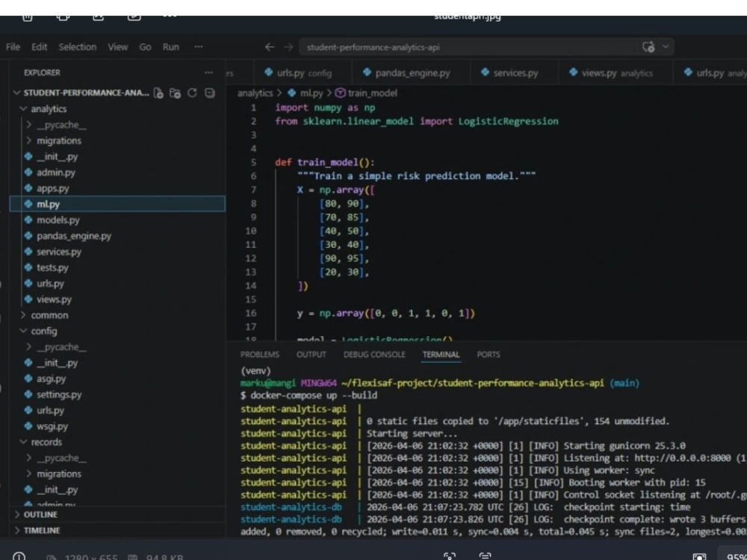Click the docker-compose up --build command

point(314,396)
